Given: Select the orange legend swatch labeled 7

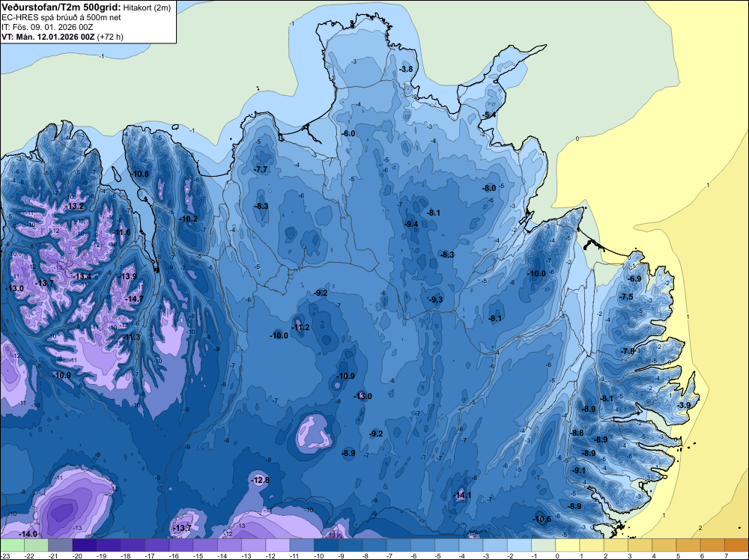Looking at the screenshot, I should (736, 545).
